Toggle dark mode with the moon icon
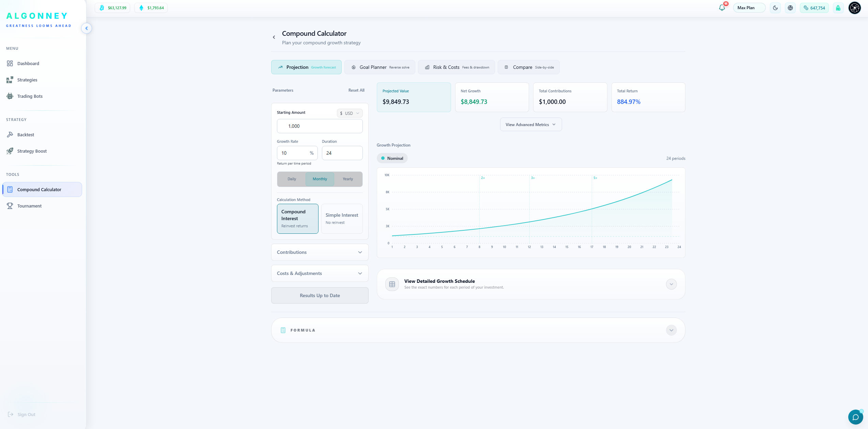 [775, 8]
